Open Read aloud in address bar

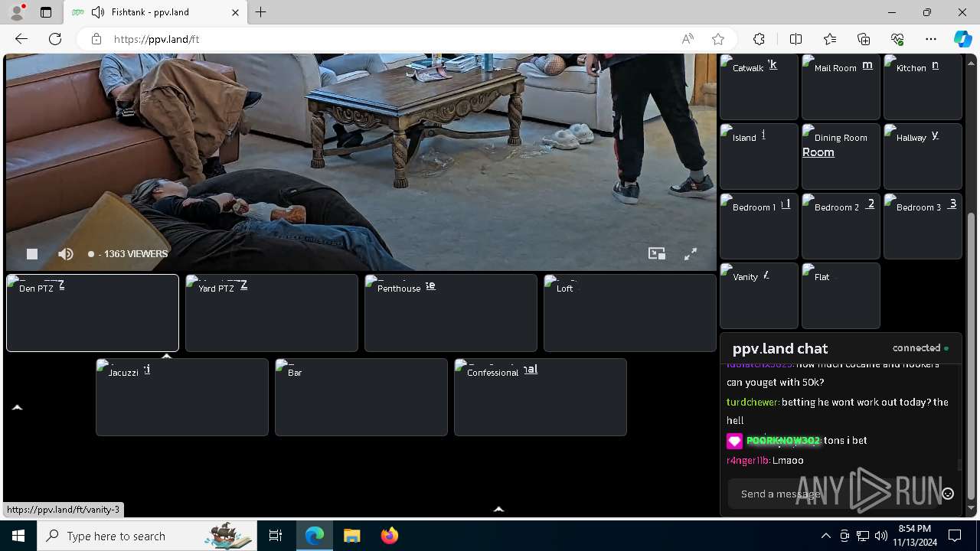pos(688,39)
